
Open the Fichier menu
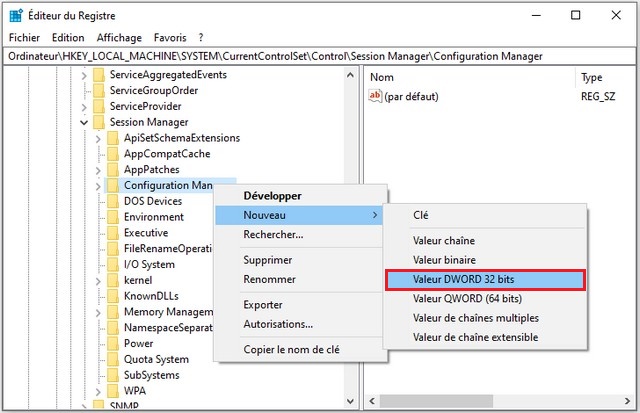pos(24,38)
